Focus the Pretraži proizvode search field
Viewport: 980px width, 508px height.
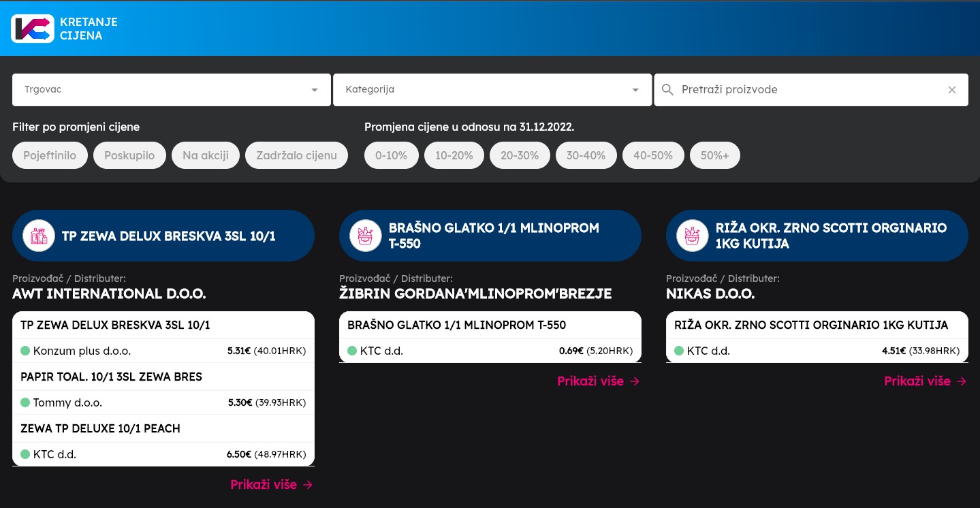[810, 90]
